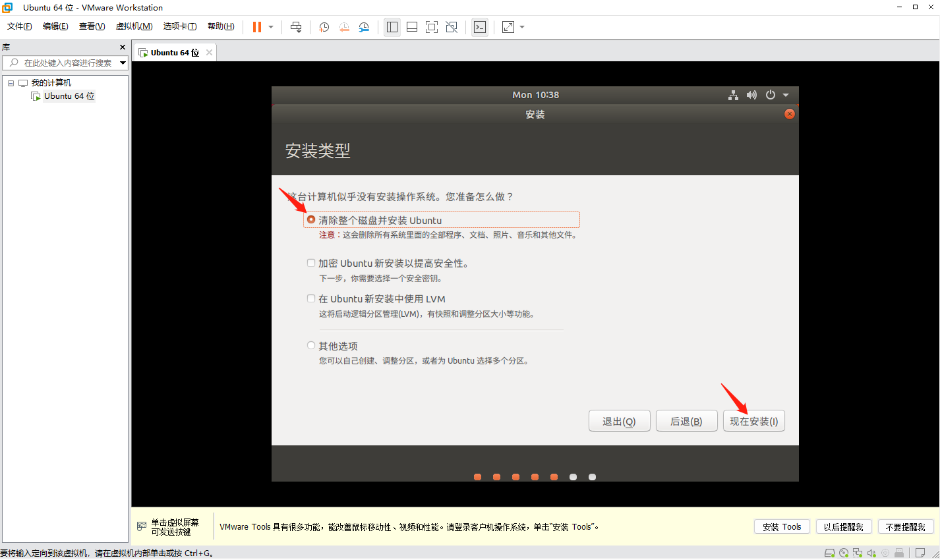
Task: Click the library search input field
Action: [x=66, y=63]
